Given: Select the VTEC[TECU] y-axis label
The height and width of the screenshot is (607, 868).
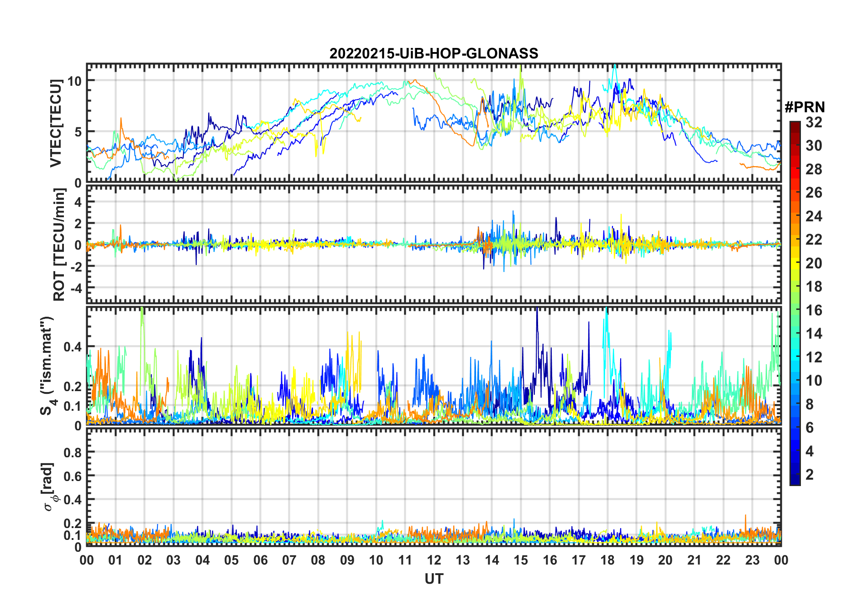Looking at the screenshot, I should click(x=56, y=123).
